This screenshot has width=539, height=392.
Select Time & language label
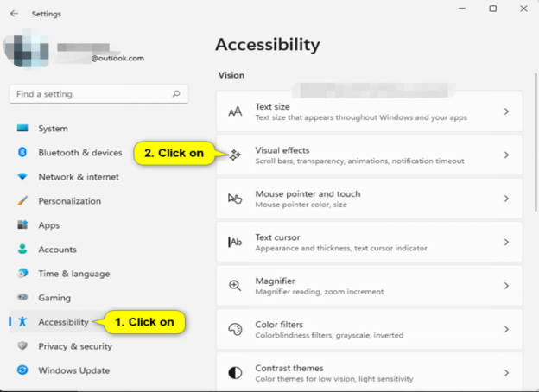click(x=74, y=274)
